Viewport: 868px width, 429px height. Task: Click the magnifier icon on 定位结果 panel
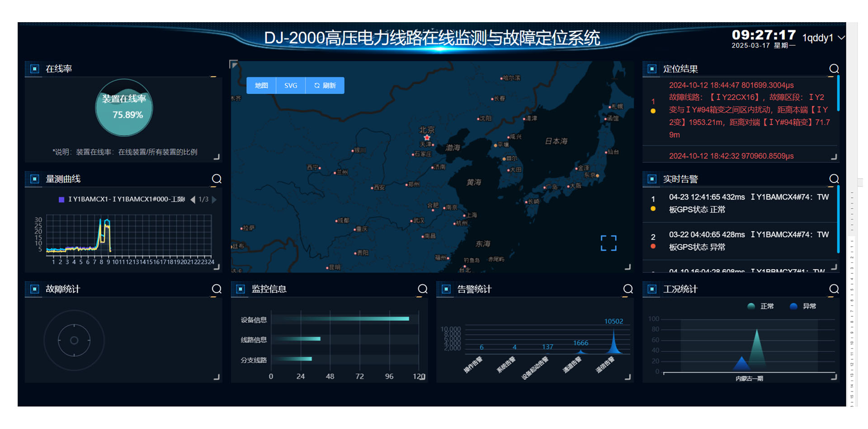point(834,68)
